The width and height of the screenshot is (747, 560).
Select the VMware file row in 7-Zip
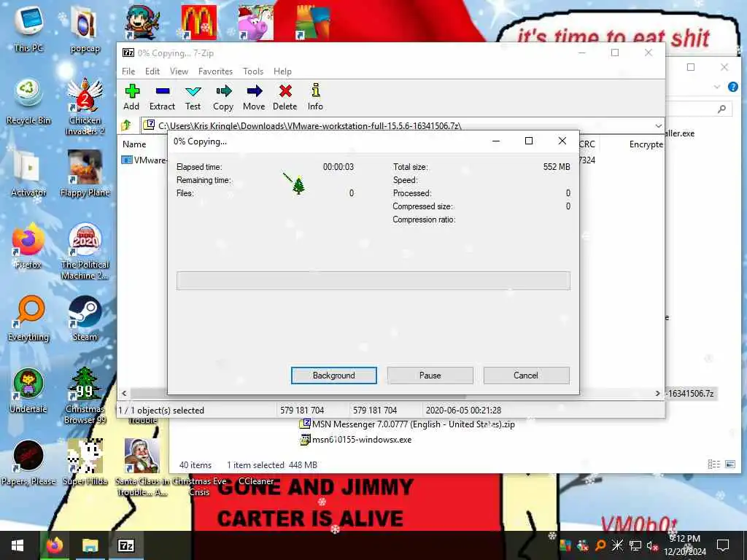tap(144, 160)
